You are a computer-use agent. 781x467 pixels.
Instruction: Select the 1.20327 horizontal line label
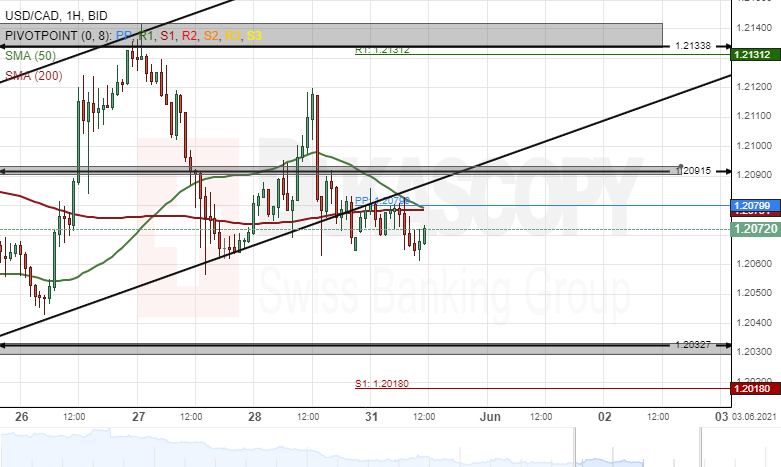click(692, 344)
